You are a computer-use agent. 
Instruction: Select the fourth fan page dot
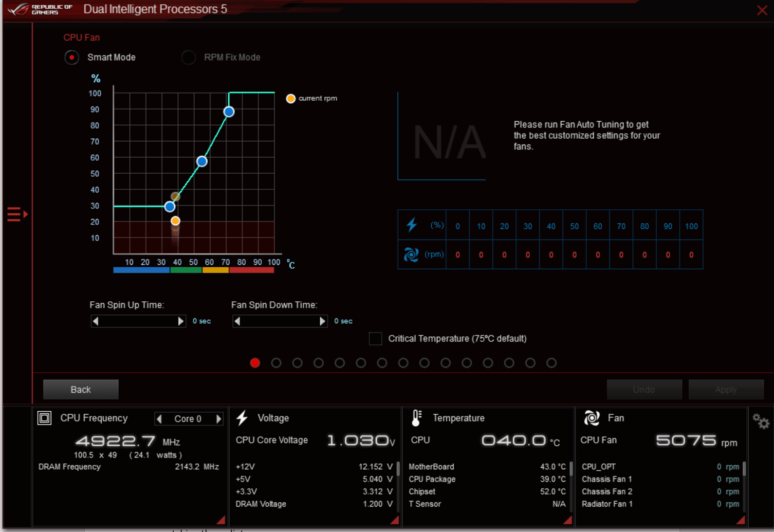pos(318,363)
